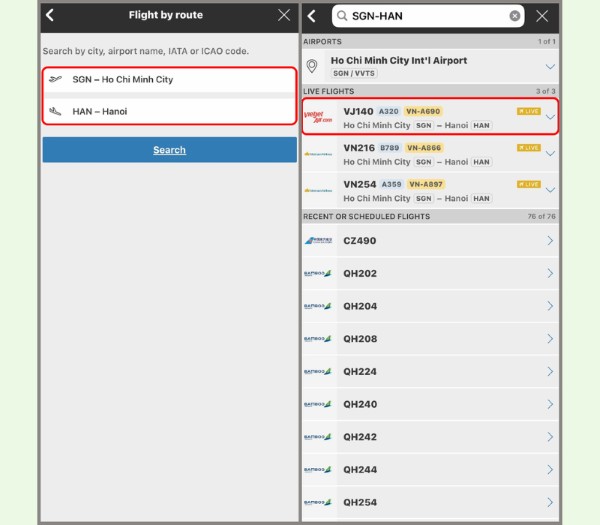Open scheduled flight QH202

[x=430, y=273]
